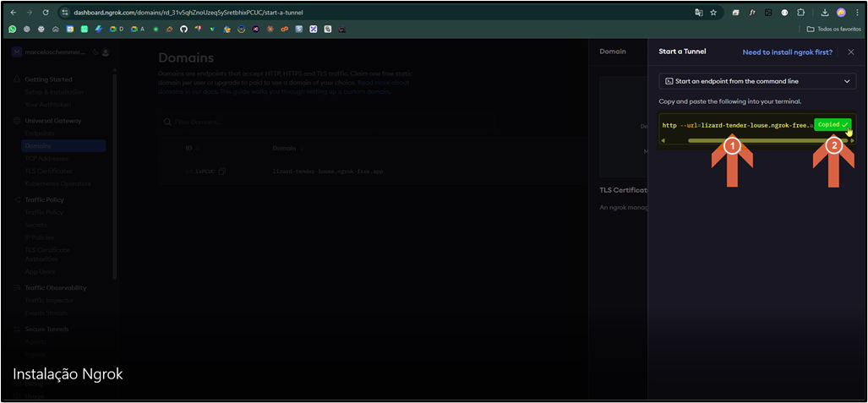Open the Chrome profile avatar
Image resolution: width=868 pixels, height=403 pixels.
(x=841, y=12)
